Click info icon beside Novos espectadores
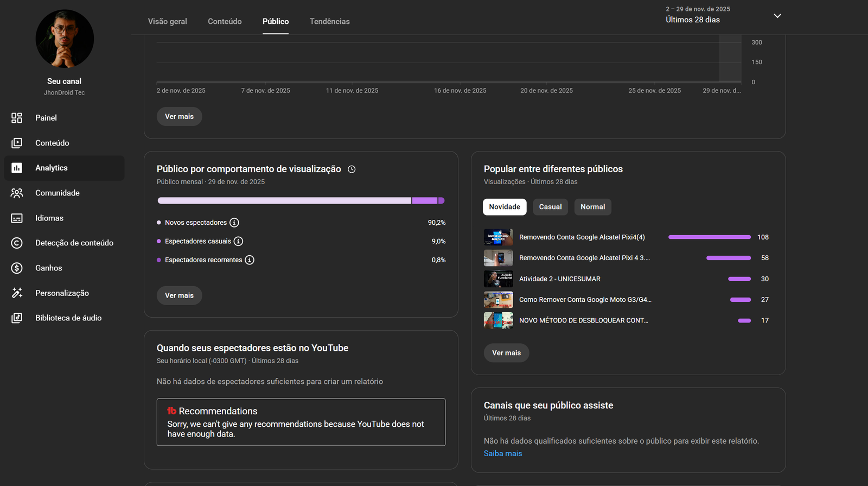Viewport: 868px width, 486px height. click(234, 223)
